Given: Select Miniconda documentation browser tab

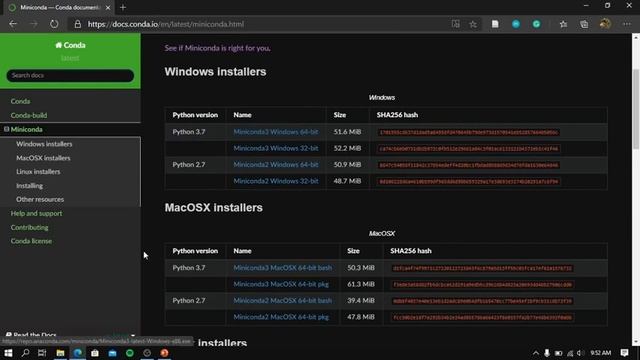Looking at the screenshot, I should click(59, 7).
